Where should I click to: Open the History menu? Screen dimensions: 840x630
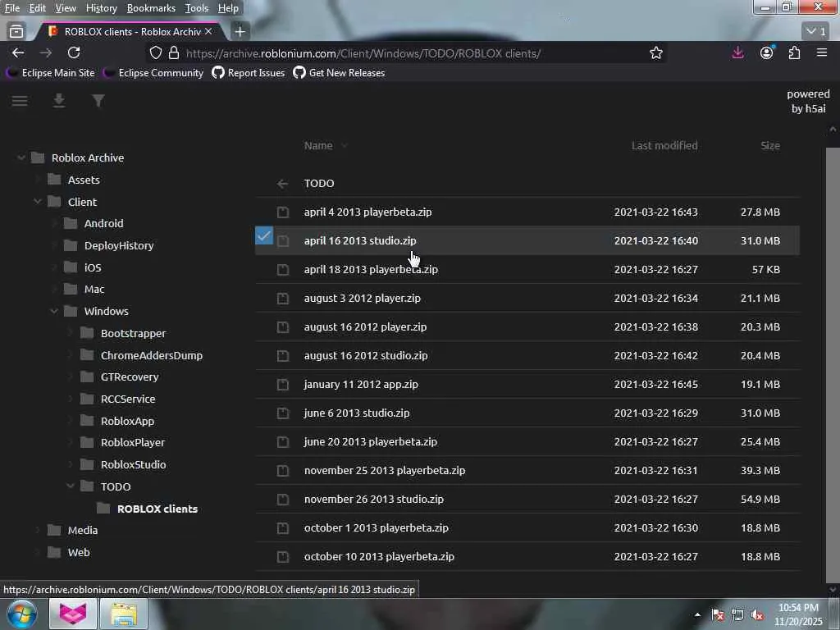click(x=101, y=8)
